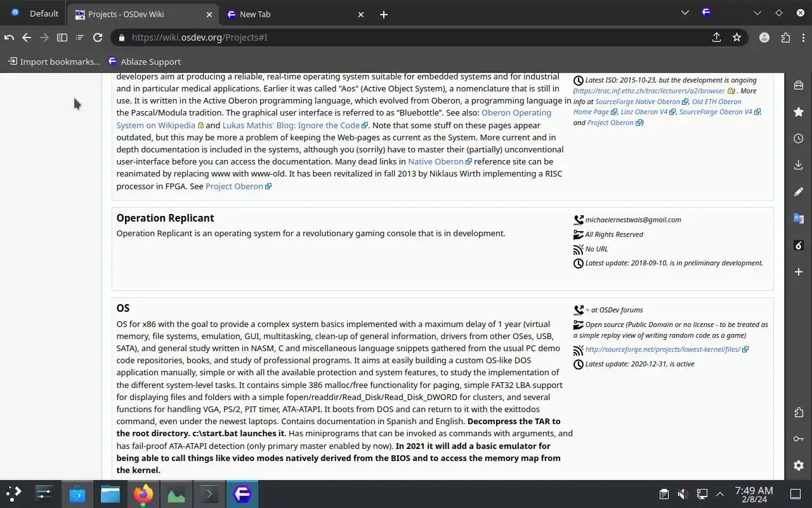Open the history sidebar panel
This screenshot has height=508, width=812.
click(799, 138)
